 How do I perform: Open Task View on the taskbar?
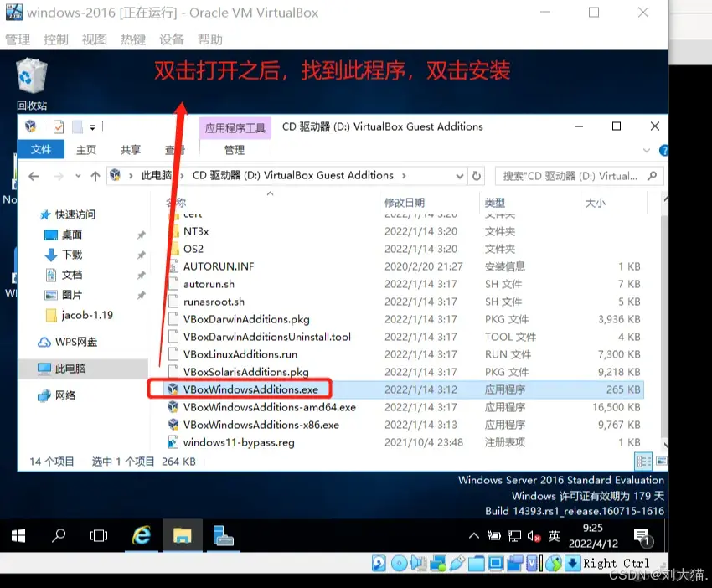coord(99,536)
